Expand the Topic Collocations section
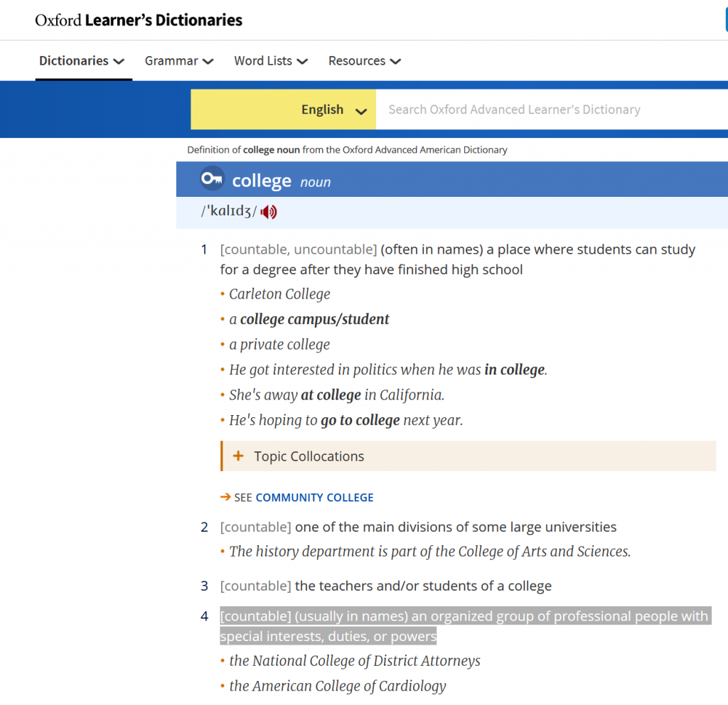 (469, 456)
